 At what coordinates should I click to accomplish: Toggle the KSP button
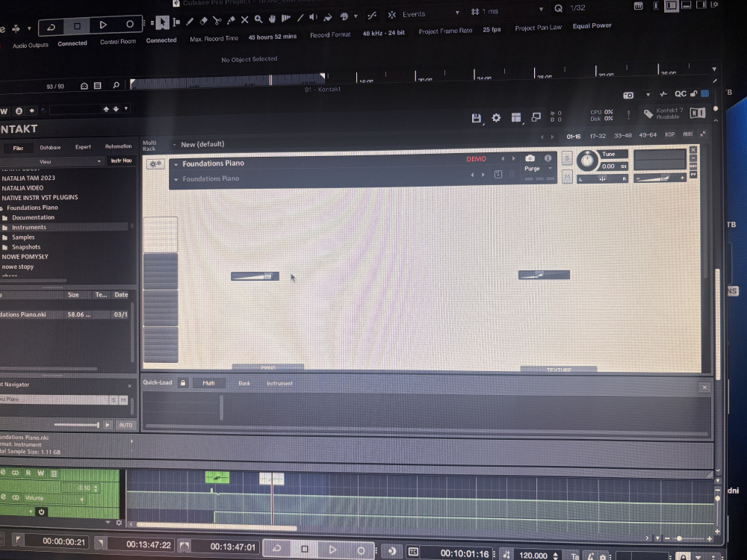coord(670,134)
